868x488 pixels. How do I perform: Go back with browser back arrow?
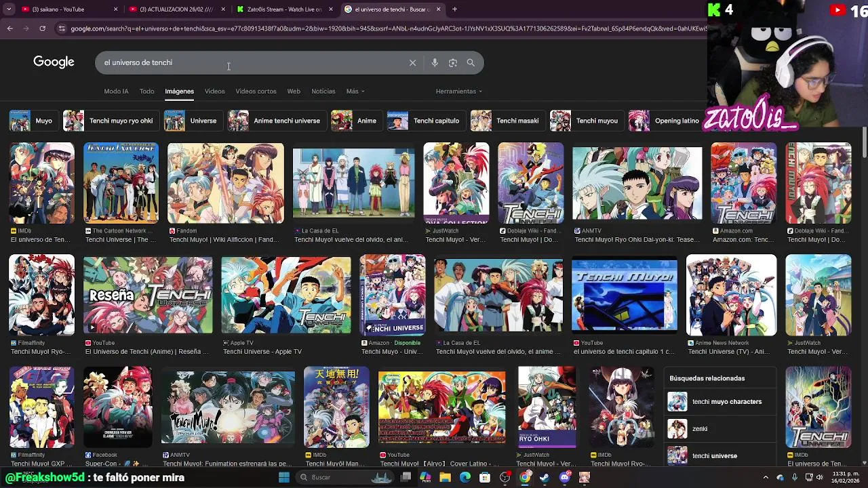click(10, 28)
